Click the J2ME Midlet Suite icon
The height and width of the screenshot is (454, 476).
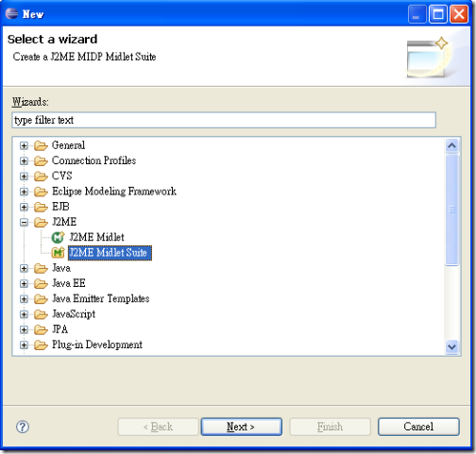pos(58,252)
